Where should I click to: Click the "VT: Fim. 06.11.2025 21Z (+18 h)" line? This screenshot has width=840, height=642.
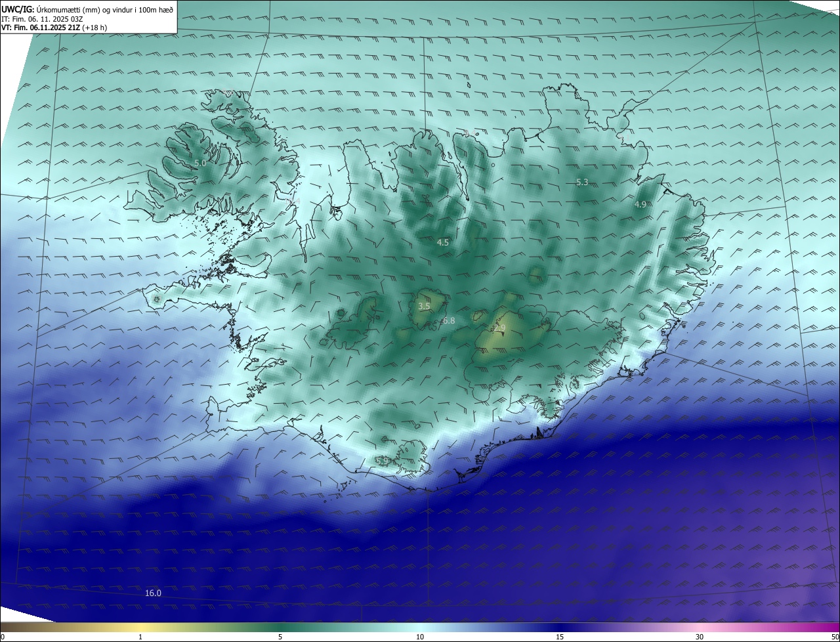(x=54, y=28)
